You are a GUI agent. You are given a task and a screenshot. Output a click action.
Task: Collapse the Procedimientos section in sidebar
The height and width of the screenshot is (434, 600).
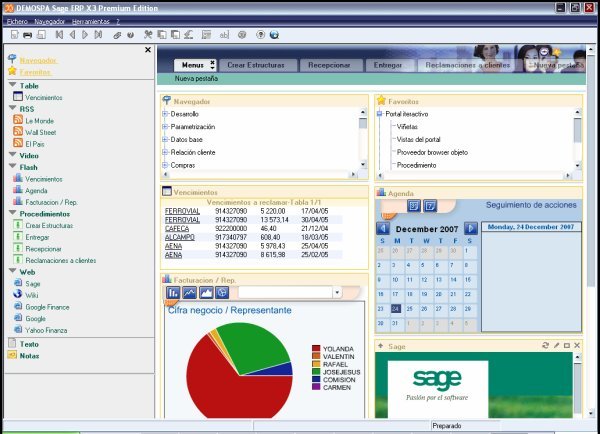point(13,213)
